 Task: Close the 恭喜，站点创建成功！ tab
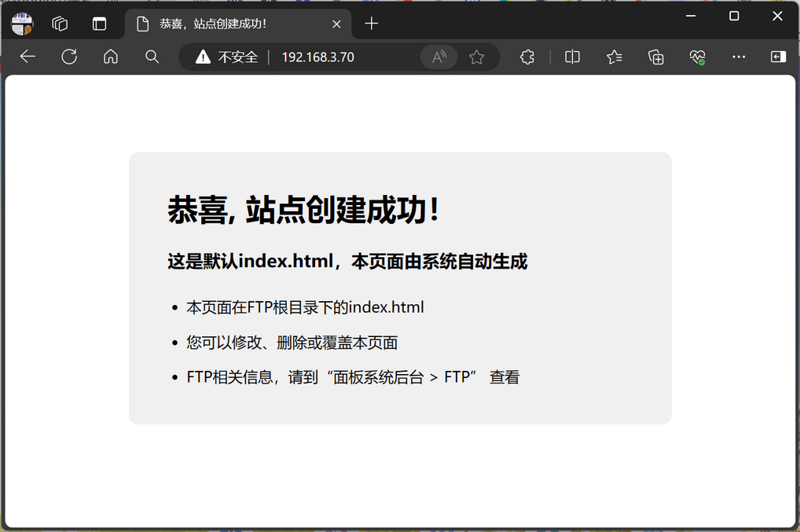(x=336, y=24)
